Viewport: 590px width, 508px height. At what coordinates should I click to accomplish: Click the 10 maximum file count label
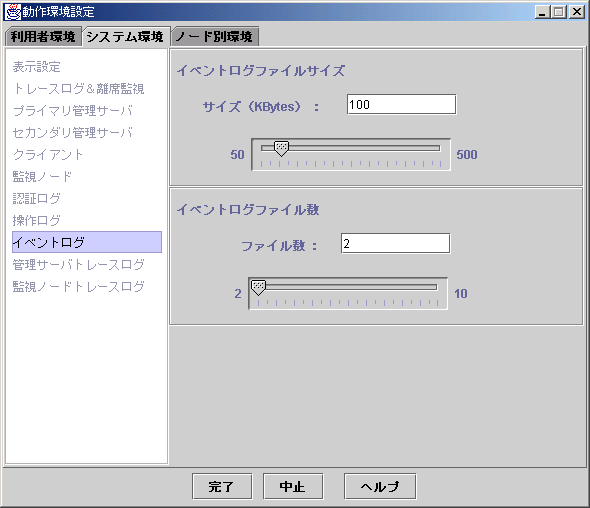tap(461, 294)
